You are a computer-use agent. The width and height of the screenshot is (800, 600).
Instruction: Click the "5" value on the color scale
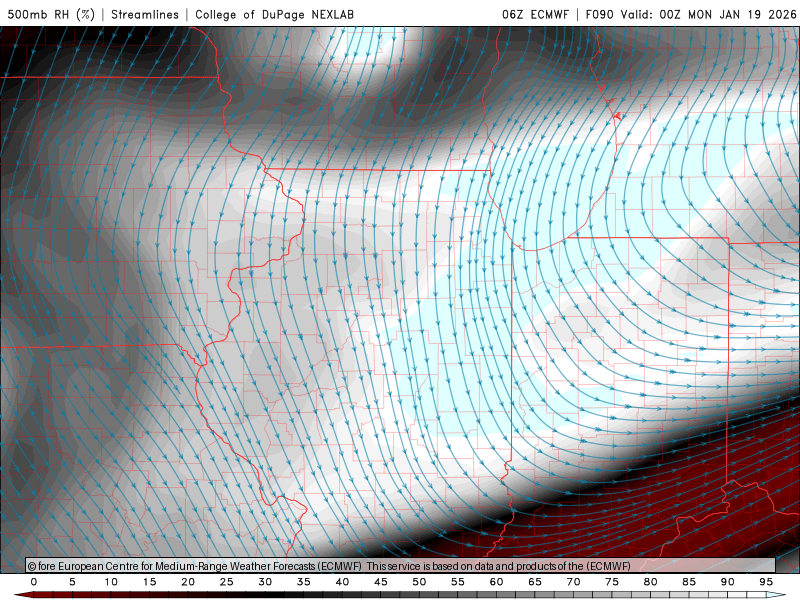[x=72, y=582]
